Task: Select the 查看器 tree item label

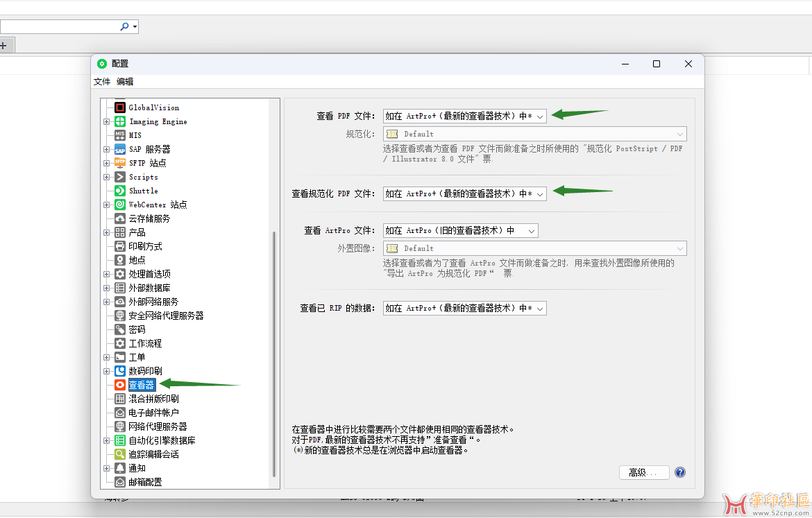Action: [x=142, y=385]
